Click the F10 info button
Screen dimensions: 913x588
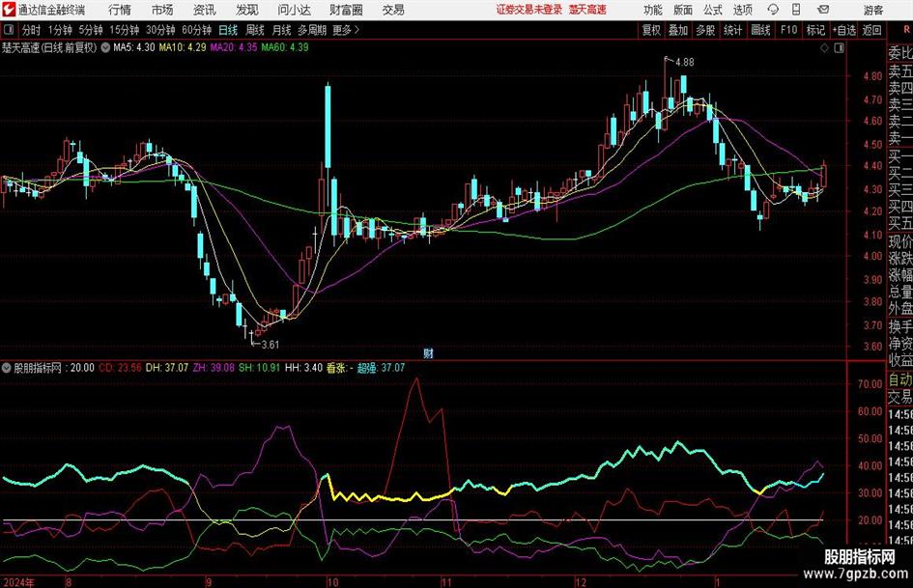click(x=788, y=30)
